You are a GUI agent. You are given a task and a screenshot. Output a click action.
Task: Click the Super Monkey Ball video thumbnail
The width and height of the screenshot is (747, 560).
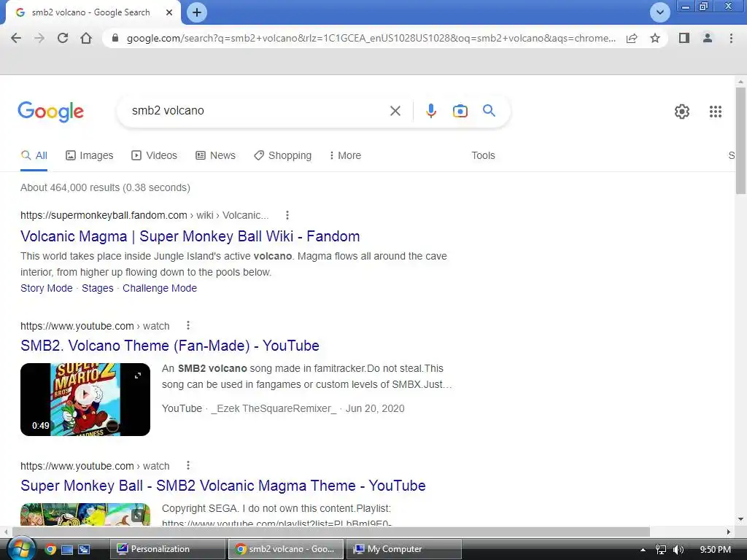tap(85, 514)
